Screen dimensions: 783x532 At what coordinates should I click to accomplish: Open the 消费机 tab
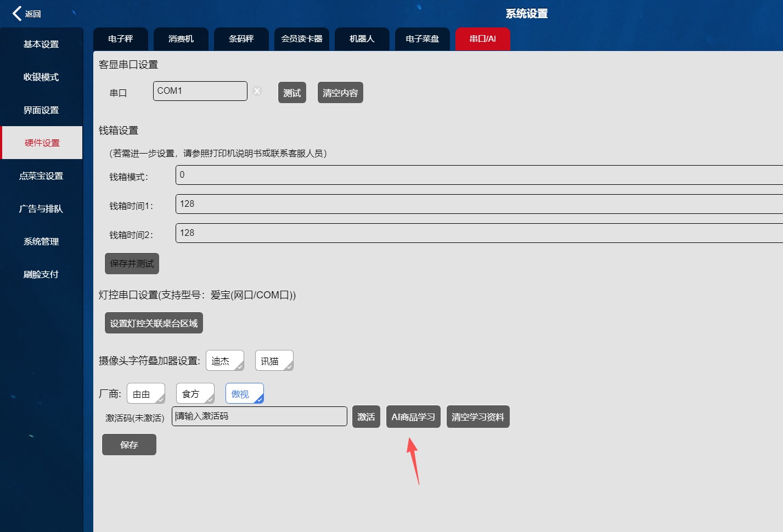[181, 39]
